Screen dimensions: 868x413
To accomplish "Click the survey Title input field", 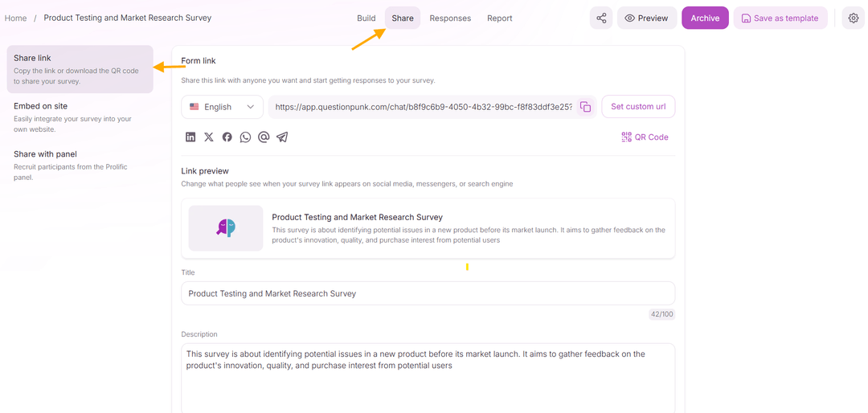I will point(428,293).
